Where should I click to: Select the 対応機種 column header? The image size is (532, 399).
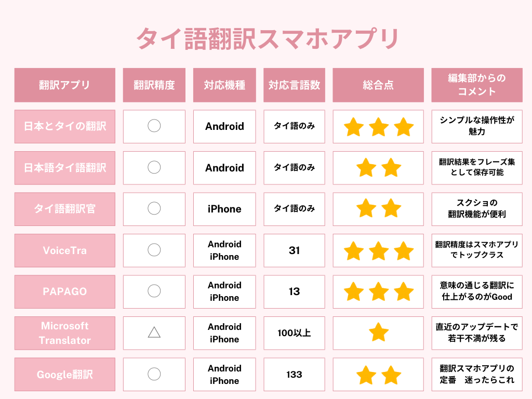224,85
